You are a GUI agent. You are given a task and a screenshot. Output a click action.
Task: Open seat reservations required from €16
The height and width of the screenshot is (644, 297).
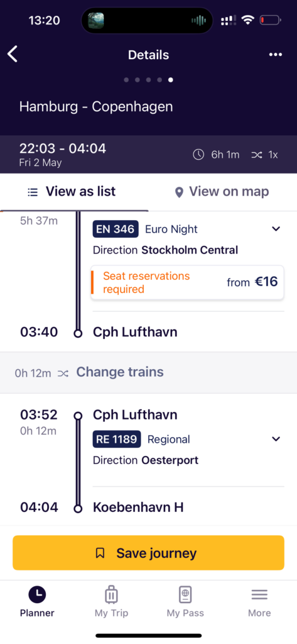pyautogui.click(x=188, y=282)
